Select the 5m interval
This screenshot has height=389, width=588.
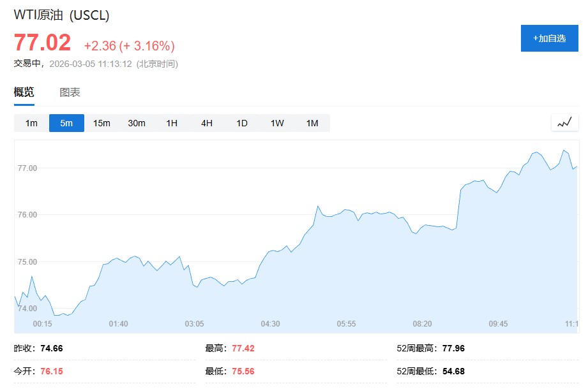pos(66,123)
